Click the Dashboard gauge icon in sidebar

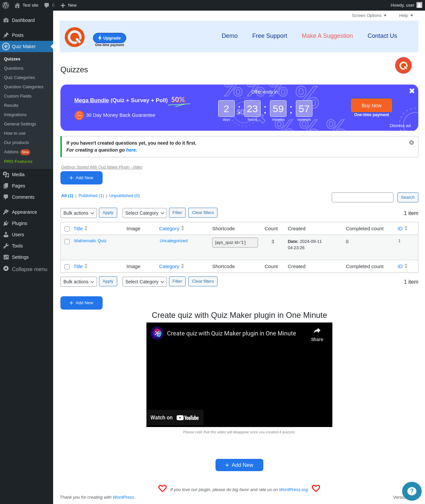pos(6,20)
